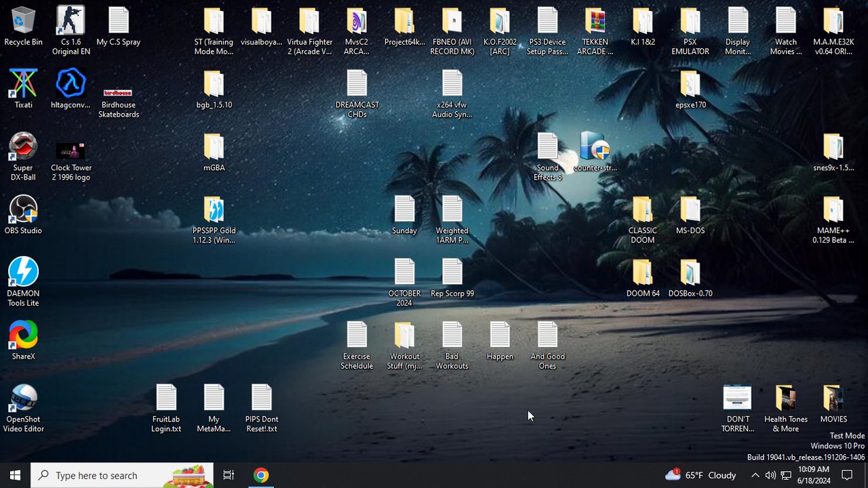Select the ShareX desktop icon

tap(23, 341)
